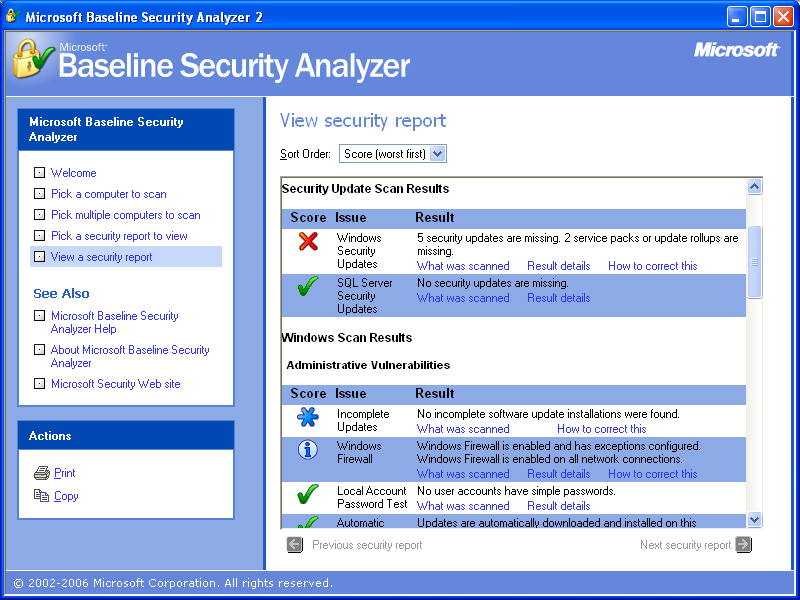
Task: Click the "Sort Order:" label
Action: (x=306, y=154)
